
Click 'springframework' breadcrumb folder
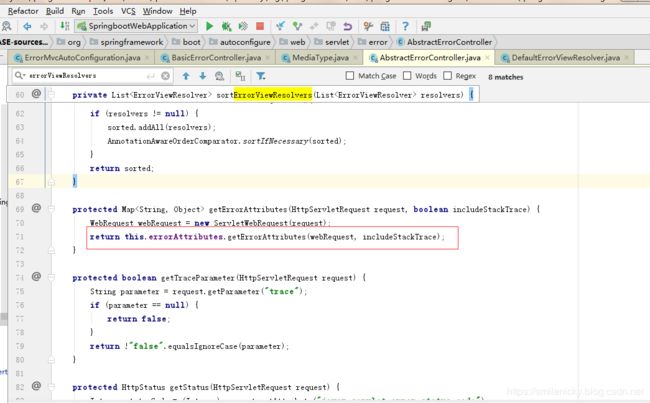(x=127, y=42)
